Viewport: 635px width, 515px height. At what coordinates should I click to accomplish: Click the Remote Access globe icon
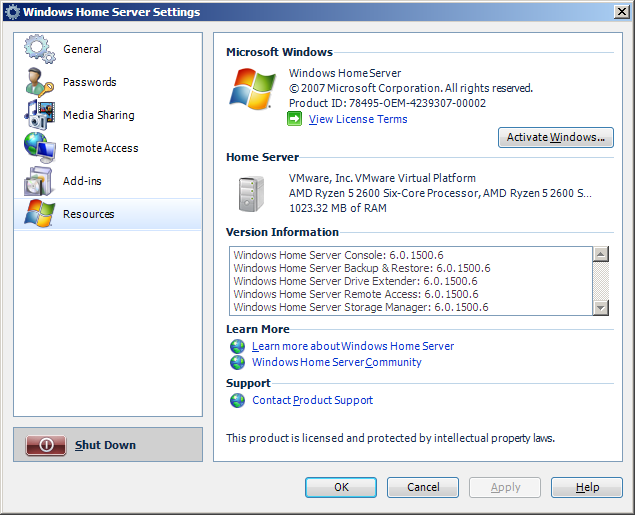39,148
